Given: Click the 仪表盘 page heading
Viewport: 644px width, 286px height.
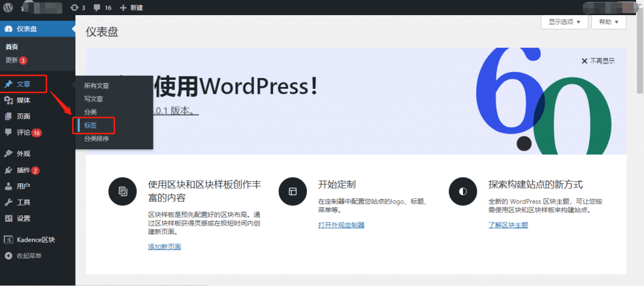Looking at the screenshot, I should pyautogui.click(x=103, y=32).
